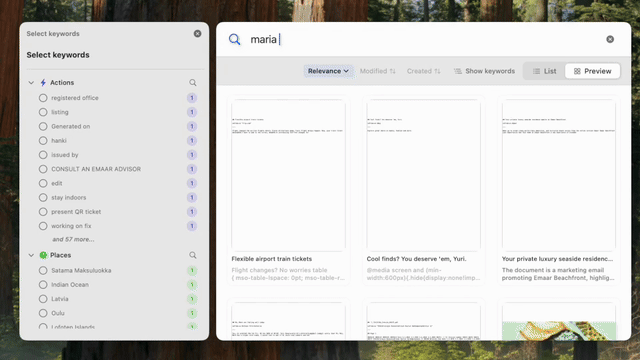Viewport: 640px width, 360px height.
Task: Select the 'CONSULT AN EMAAR ADVISOR' keyword
Action: coord(43,169)
